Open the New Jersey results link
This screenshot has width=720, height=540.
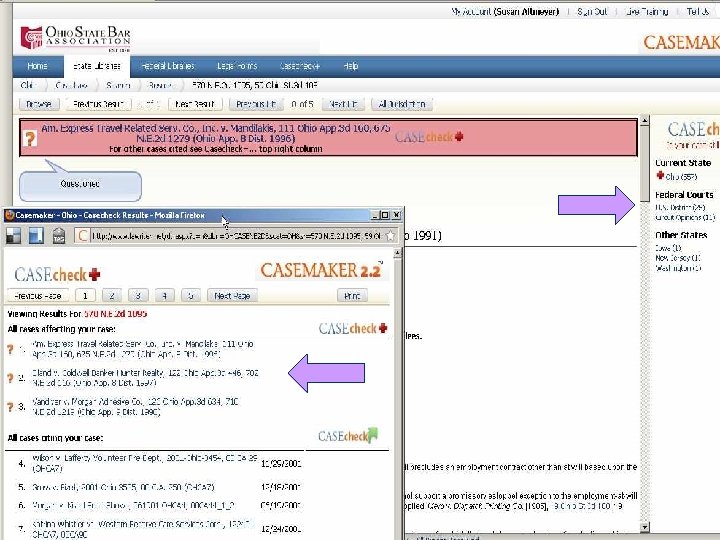coord(678,258)
